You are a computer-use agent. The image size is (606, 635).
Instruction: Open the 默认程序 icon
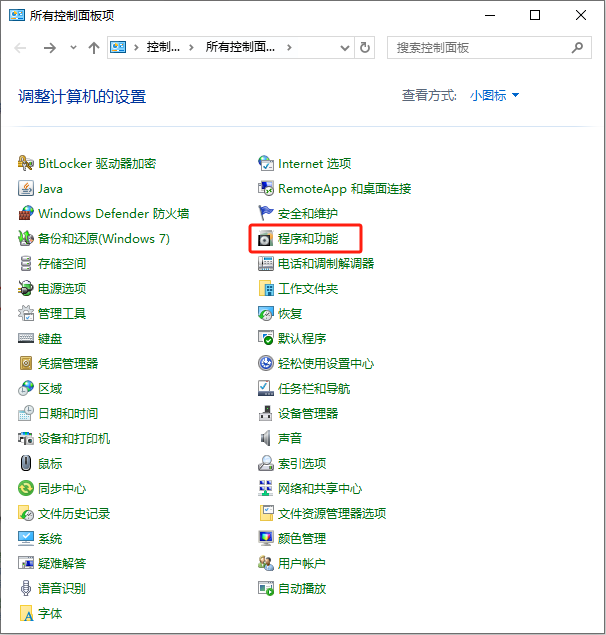pos(266,338)
